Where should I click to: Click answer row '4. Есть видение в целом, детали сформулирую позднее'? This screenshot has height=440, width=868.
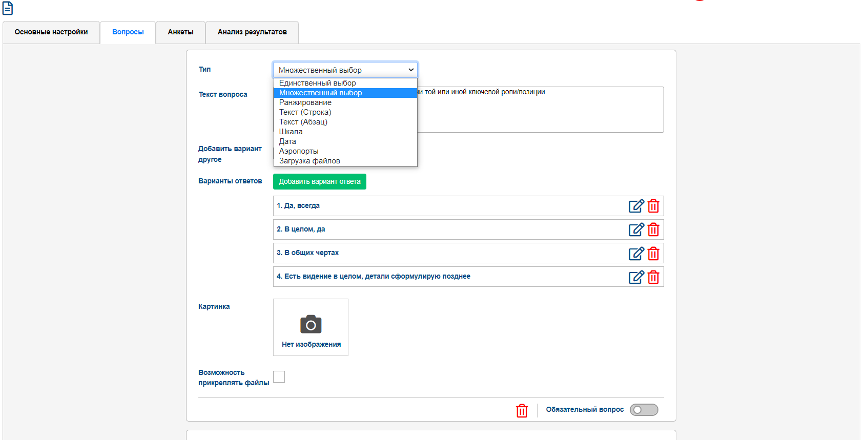click(x=468, y=277)
